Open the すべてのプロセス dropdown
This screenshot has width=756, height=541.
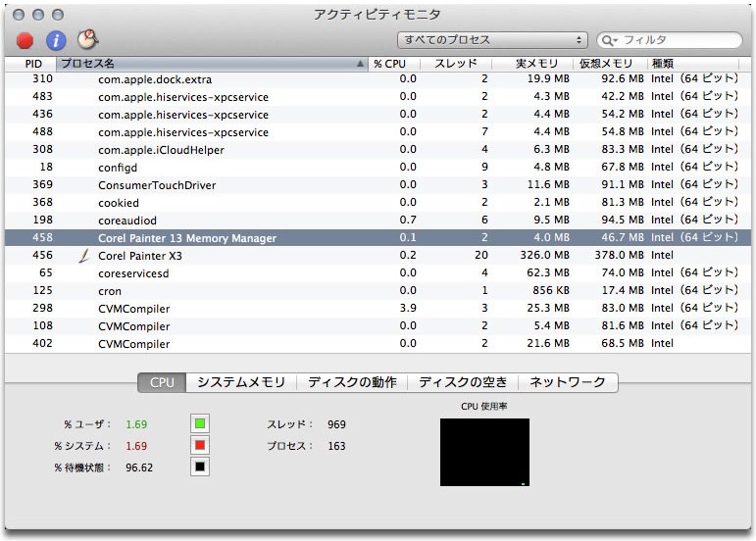[x=492, y=40]
